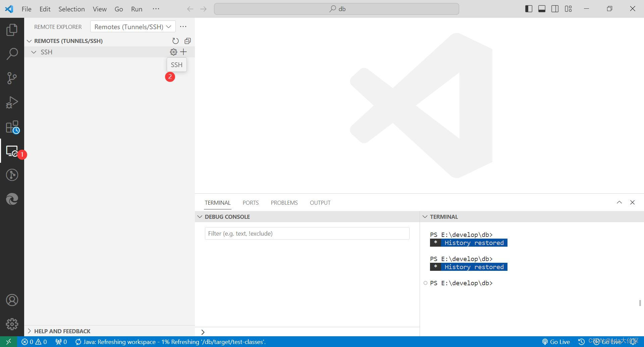Click the ports forwarded status item

61,342
